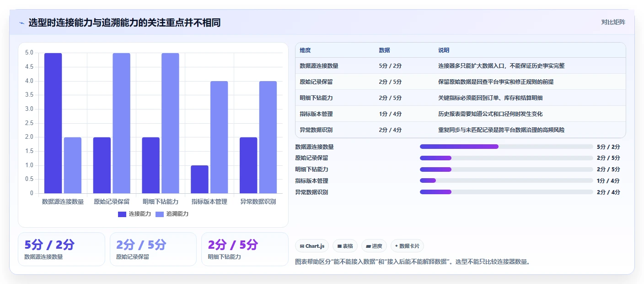
Task: Click the description 保留原始数据是回查平台事实和修正规则的前提
Action: pyautogui.click(x=496, y=82)
